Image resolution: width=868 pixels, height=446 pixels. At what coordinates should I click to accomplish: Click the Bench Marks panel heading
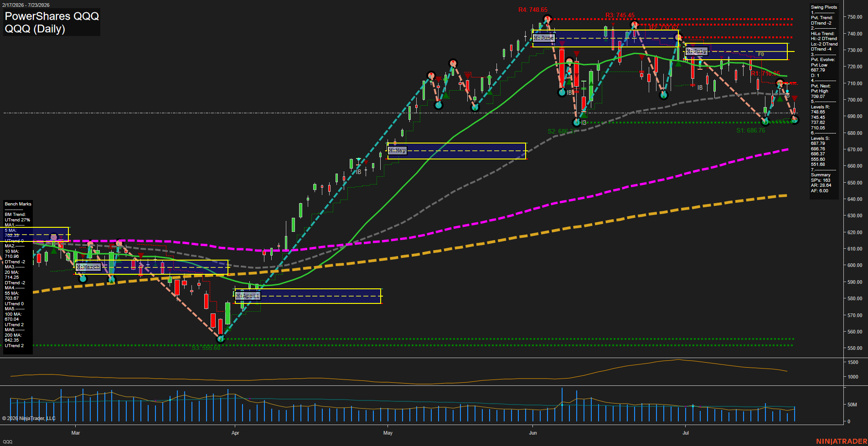(18, 204)
